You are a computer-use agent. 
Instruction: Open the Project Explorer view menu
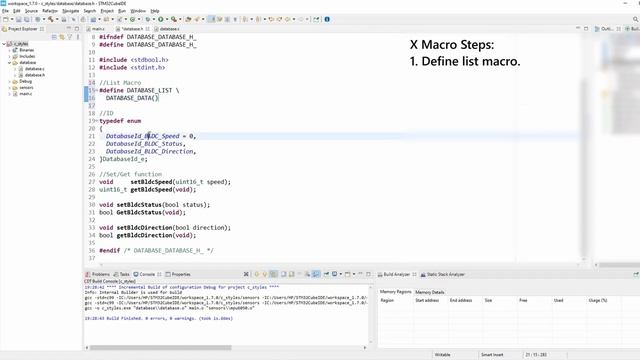point(78,37)
